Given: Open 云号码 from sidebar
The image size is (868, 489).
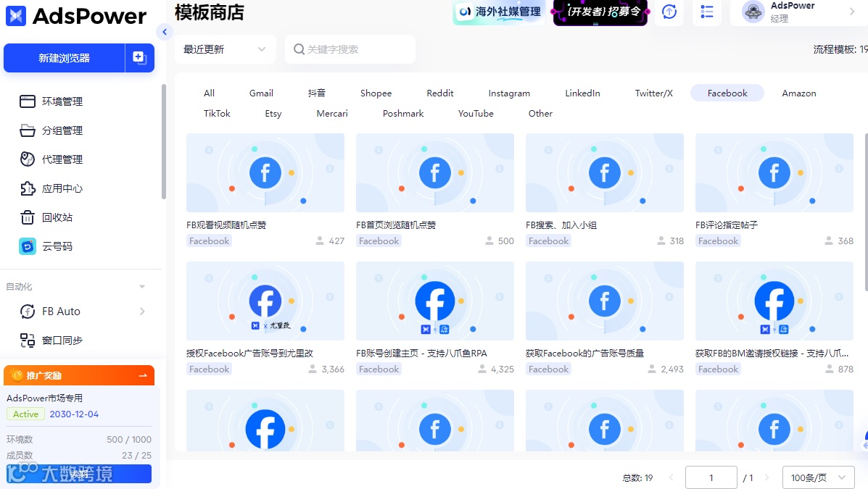Looking at the screenshot, I should [x=57, y=246].
